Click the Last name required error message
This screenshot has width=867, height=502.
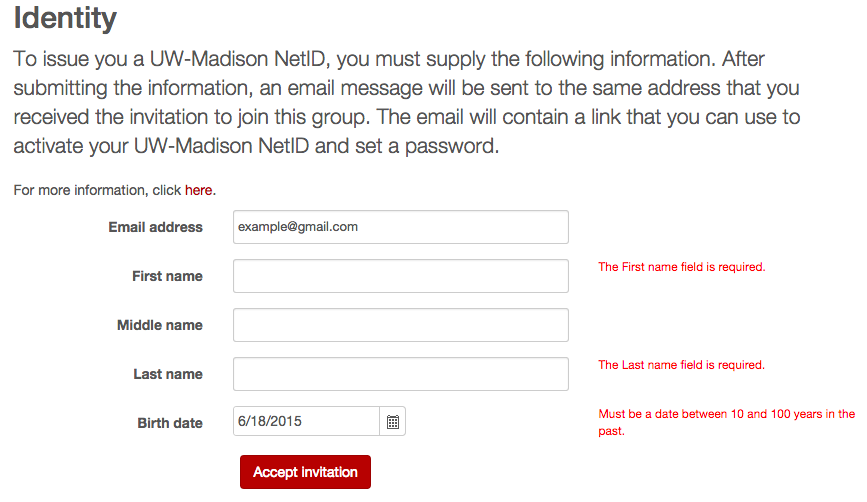681,365
